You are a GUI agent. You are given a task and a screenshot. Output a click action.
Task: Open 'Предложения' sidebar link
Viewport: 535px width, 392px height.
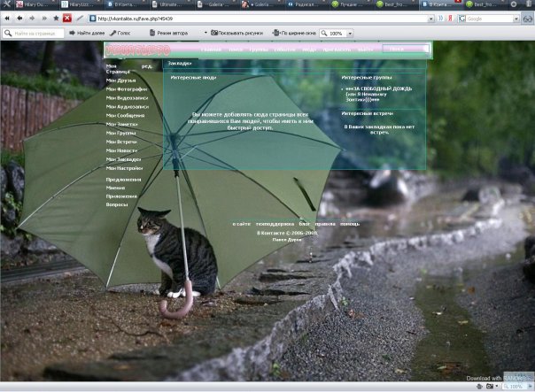(x=123, y=180)
